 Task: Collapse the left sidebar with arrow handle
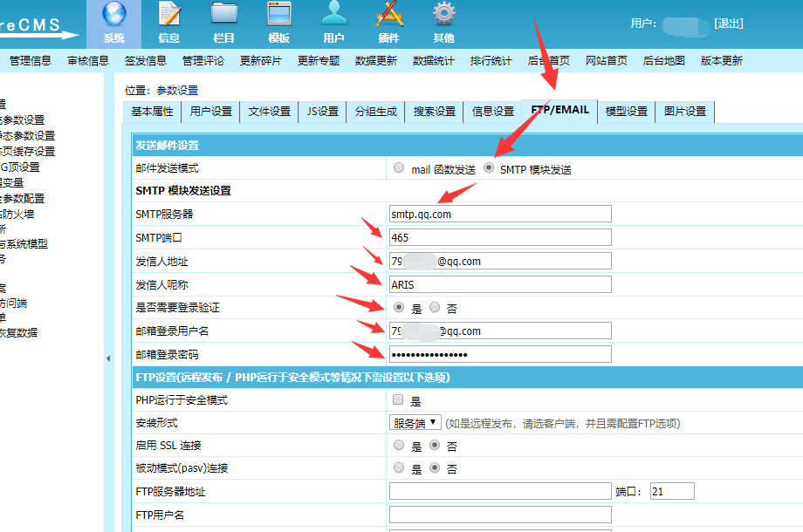[x=108, y=358]
